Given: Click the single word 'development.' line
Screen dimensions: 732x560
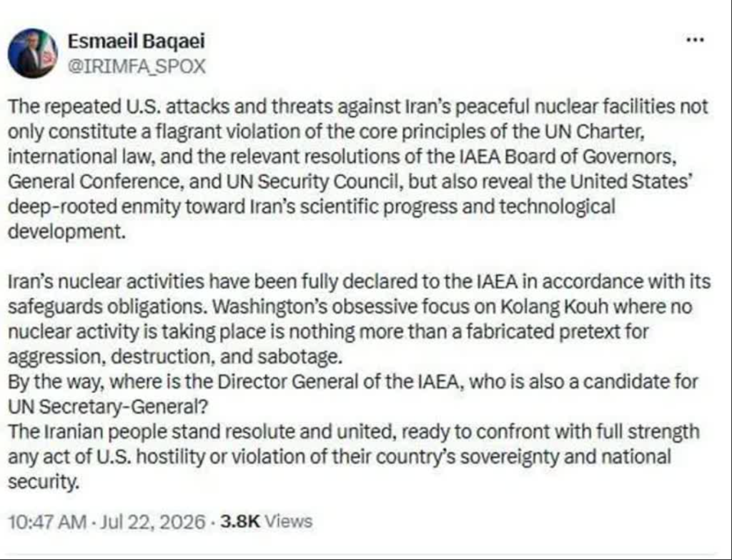Looking at the screenshot, I should (x=66, y=232).
